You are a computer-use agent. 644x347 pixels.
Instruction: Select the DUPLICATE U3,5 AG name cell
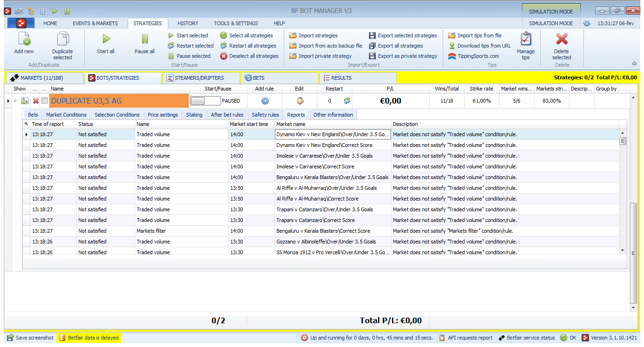click(x=119, y=101)
